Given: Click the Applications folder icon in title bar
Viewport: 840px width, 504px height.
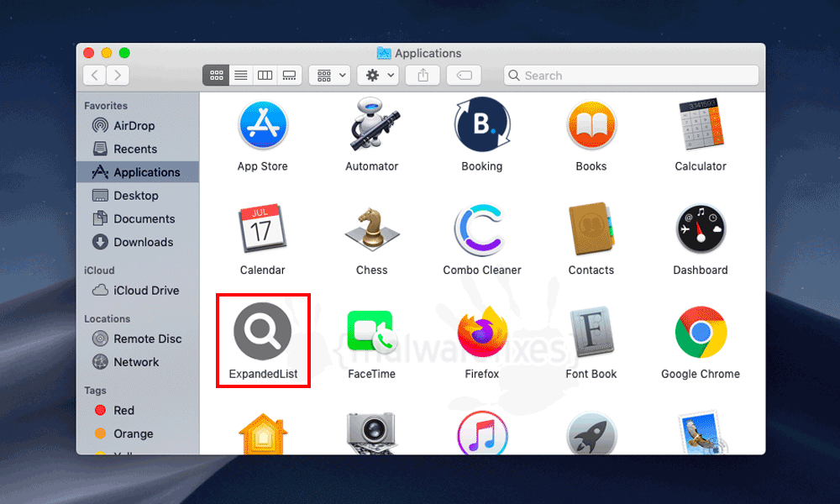Looking at the screenshot, I should (384, 53).
